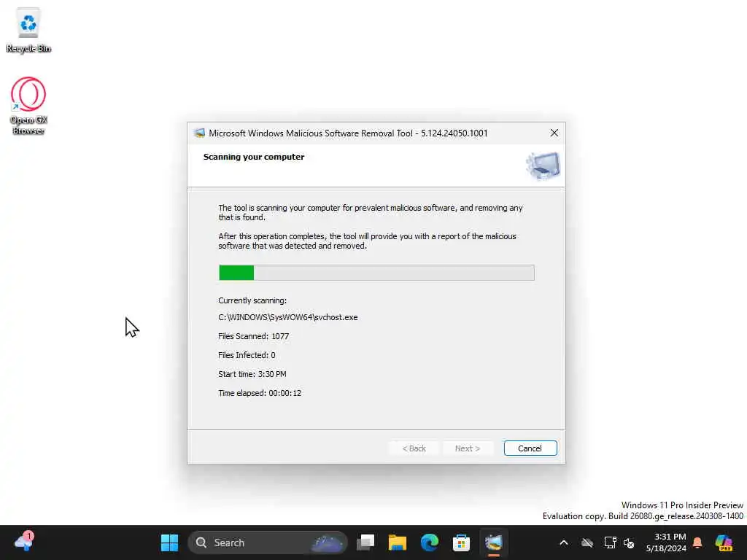Open the Recycle Bin desktop icon
Viewport: 747px width, 560px height.
pos(28,30)
